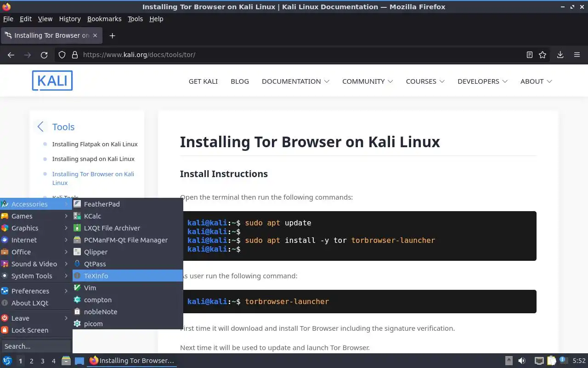Image resolution: width=588 pixels, height=368 pixels.
Task: Go to BLOG page
Action: point(240,81)
